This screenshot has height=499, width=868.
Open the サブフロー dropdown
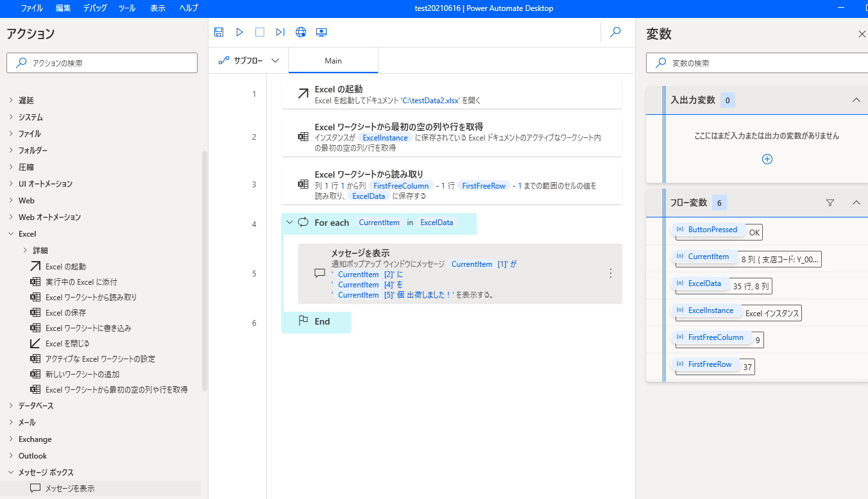click(249, 61)
